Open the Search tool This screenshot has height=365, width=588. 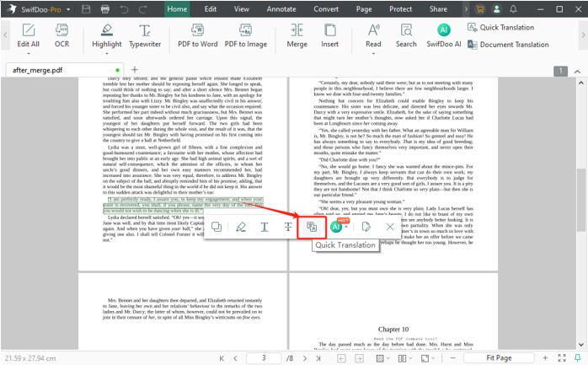pyautogui.click(x=406, y=35)
